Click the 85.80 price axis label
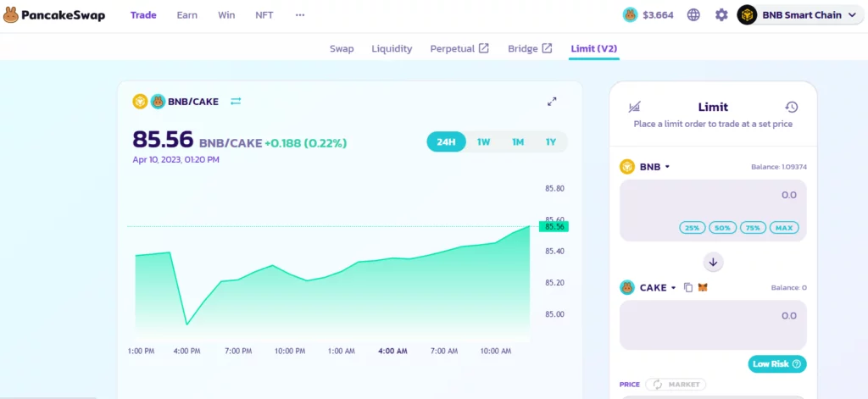 click(554, 188)
